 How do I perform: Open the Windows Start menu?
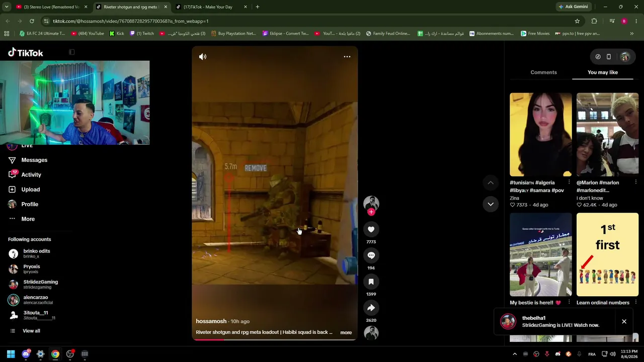click(11, 354)
